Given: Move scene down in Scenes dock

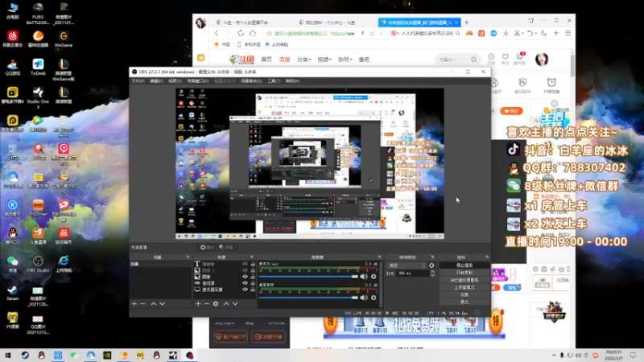Looking at the screenshot, I should coord(163,304).
